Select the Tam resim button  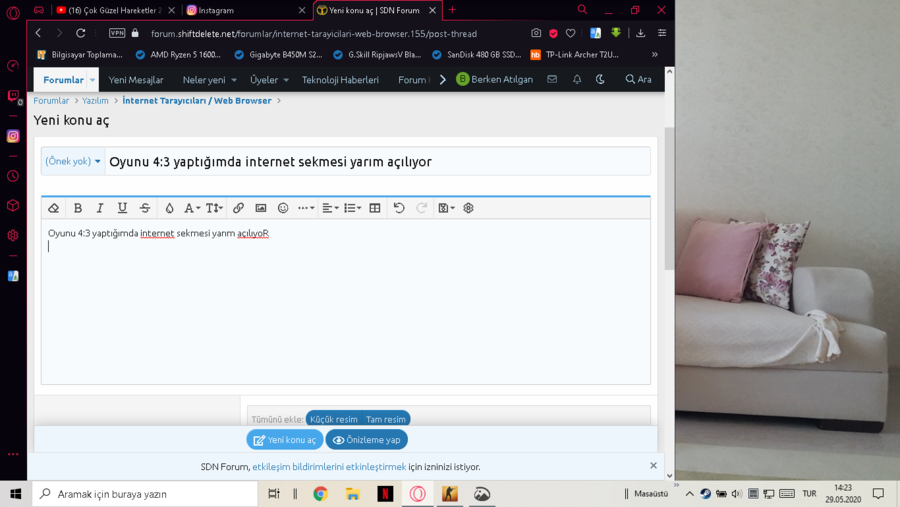(386, 419)
